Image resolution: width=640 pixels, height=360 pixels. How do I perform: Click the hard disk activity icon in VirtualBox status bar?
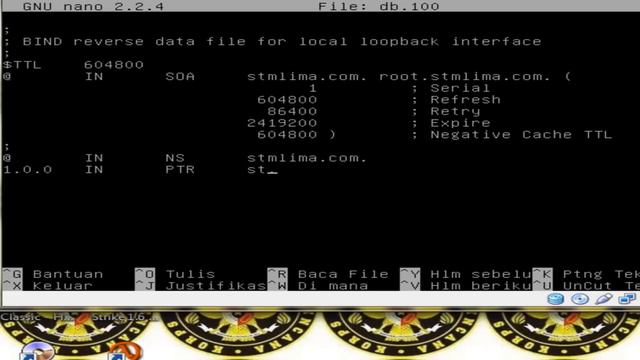556,299
